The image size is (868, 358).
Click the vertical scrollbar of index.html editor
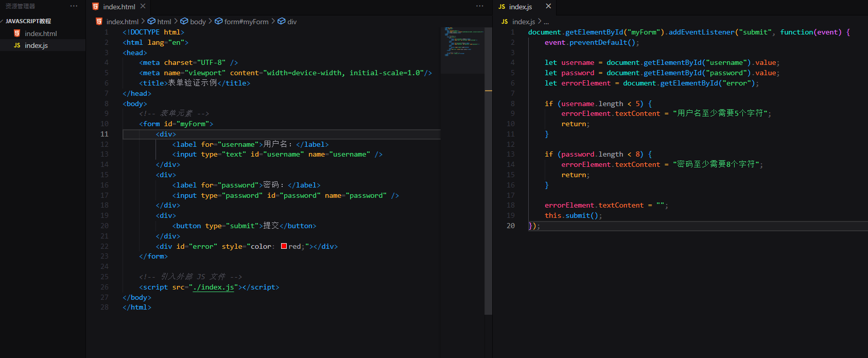(x=488, y=170)
